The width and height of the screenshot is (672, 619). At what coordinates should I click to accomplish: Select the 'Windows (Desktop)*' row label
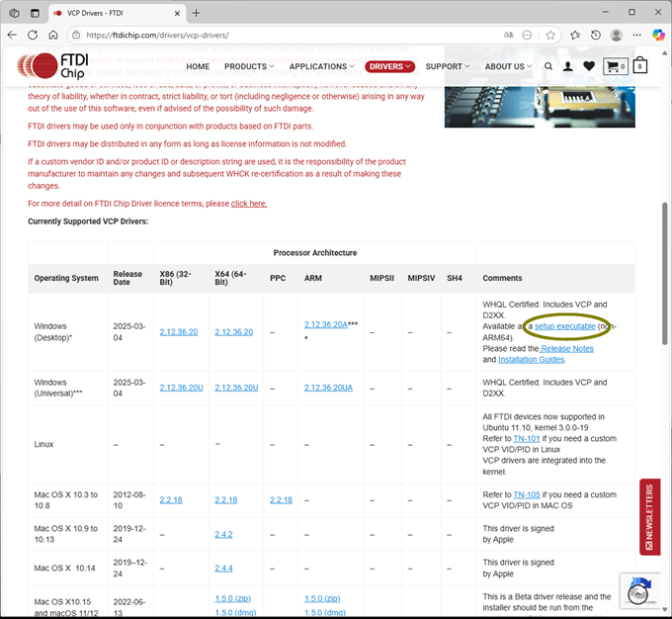(x=53, y=332)
